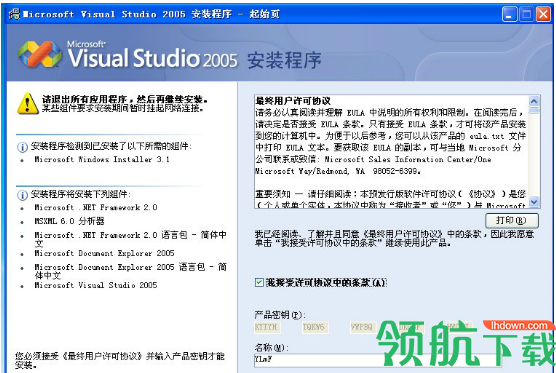Select the Microsoft Windows Installer 3.1 item
The width and height of the screenshot is (556, 373).
pyautogui.click(x=102, y=160)
